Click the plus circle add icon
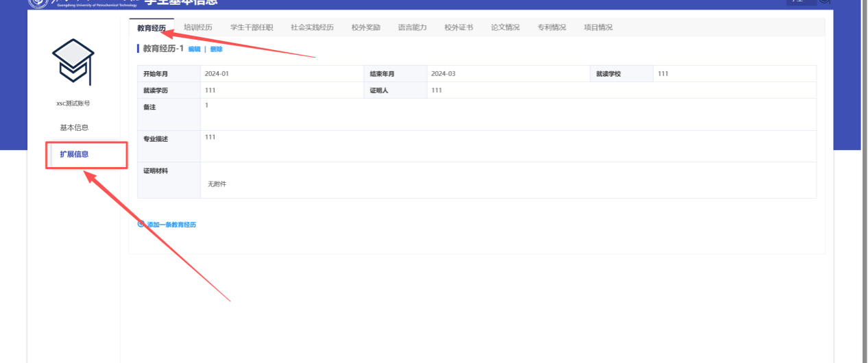Image resolution: width=868 pixels, height=363 pixels. pos(141,224)
